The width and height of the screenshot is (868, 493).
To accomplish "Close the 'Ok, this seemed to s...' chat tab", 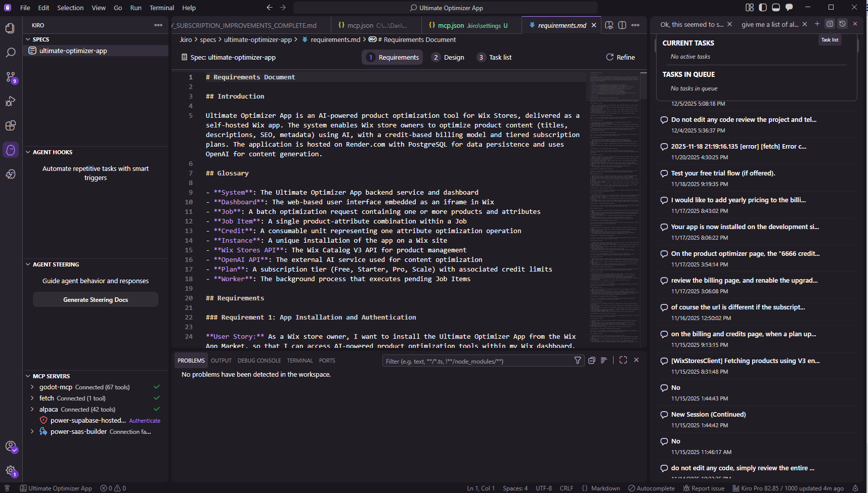I will (x=729, y=24).
